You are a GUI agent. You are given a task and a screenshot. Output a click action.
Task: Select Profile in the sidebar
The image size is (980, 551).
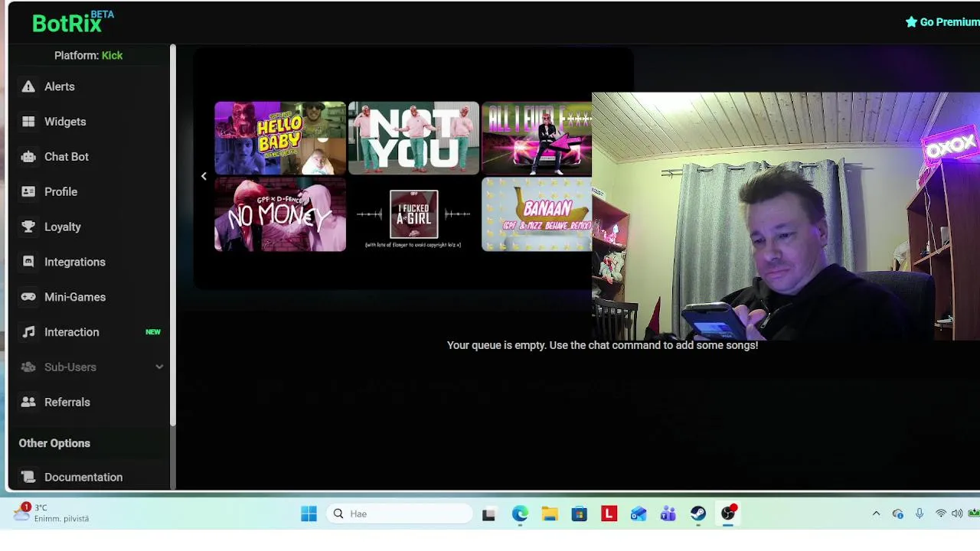coord(89,192)
